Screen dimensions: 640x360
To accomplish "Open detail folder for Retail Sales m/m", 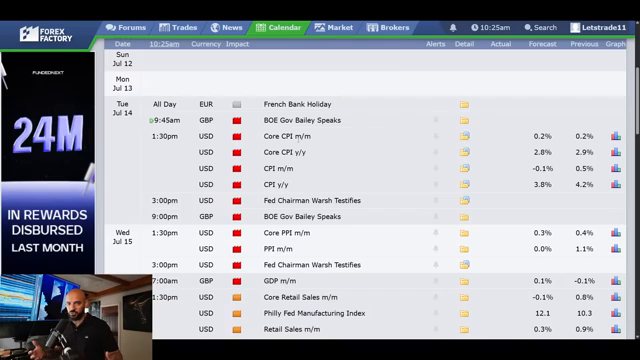I will (x=464, y=329).
